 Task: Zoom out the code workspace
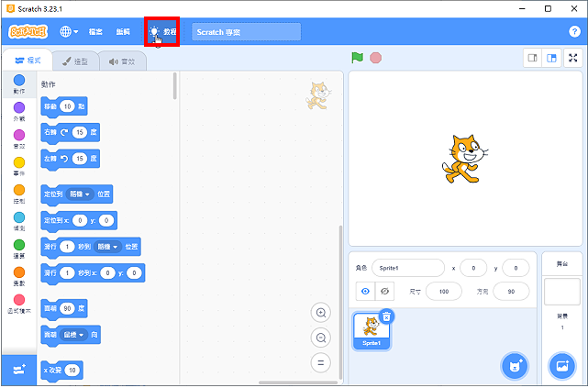[x=321, y=338]
